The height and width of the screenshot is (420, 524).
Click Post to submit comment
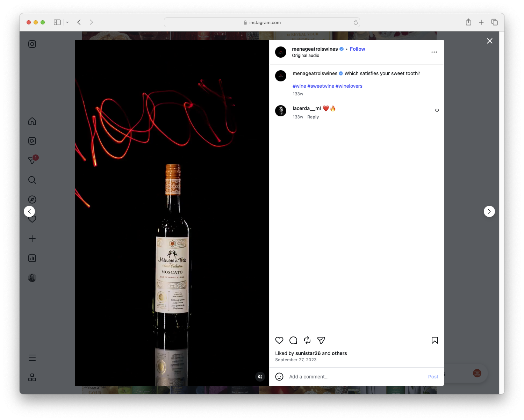tap(433, 377)
